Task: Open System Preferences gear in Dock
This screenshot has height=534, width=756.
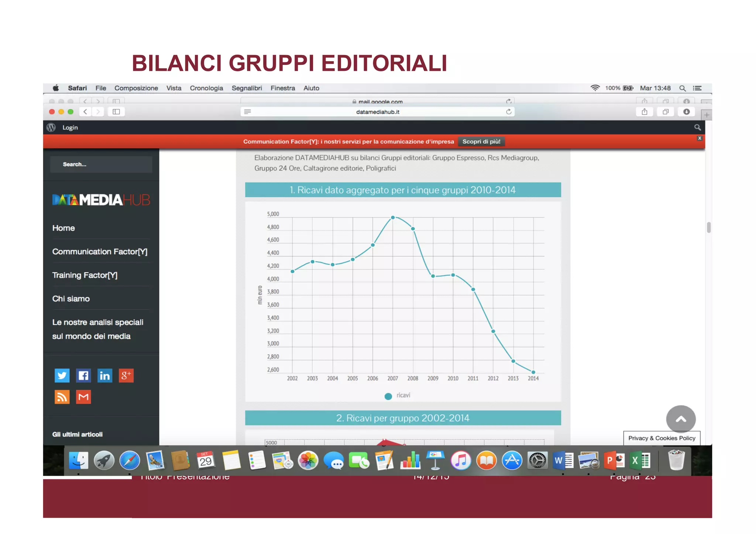Action: [537, 461]
